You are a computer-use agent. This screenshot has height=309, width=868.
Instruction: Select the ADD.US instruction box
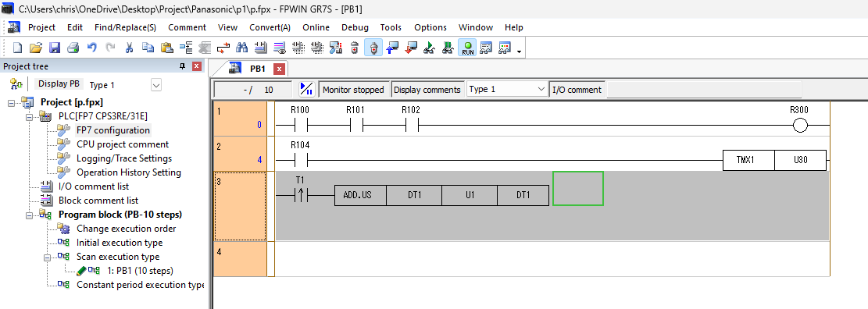tap(360, 195)
